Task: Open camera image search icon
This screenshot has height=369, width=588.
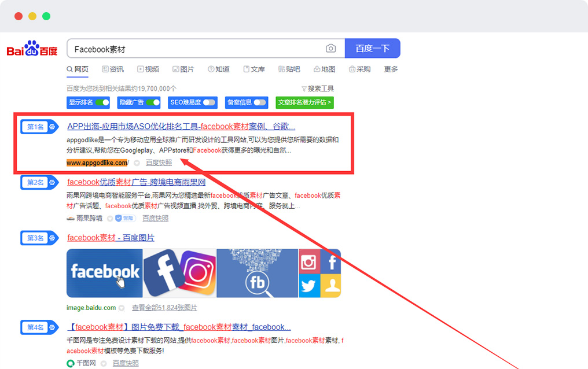Action: tap(330, 49)
